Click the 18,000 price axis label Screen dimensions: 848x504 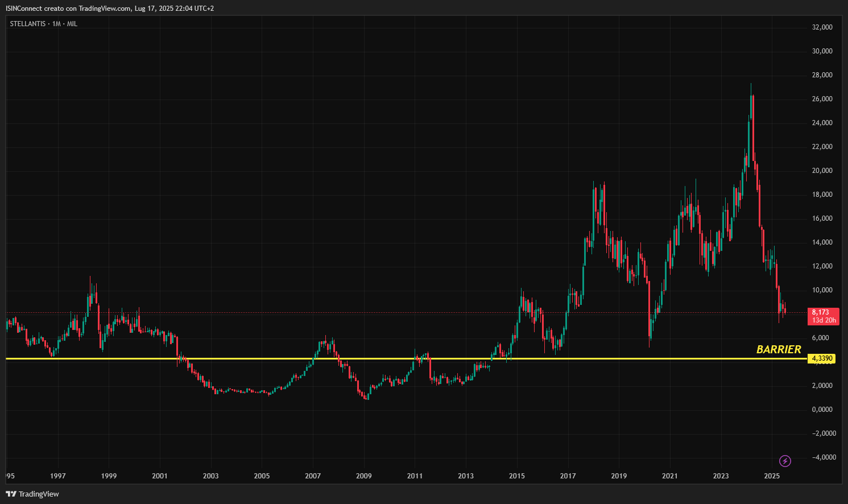(822, 195)
